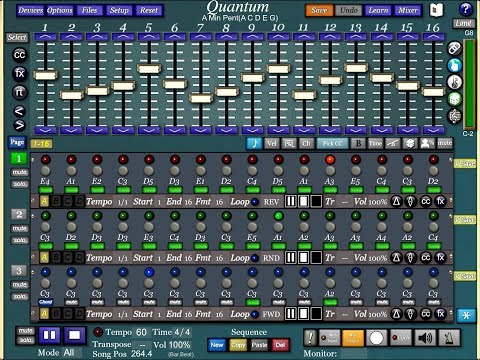Image resolution: width=480 pixels, height=360 pixels.
Task: Click the red Del sequence button
Action: coord(280,345)
